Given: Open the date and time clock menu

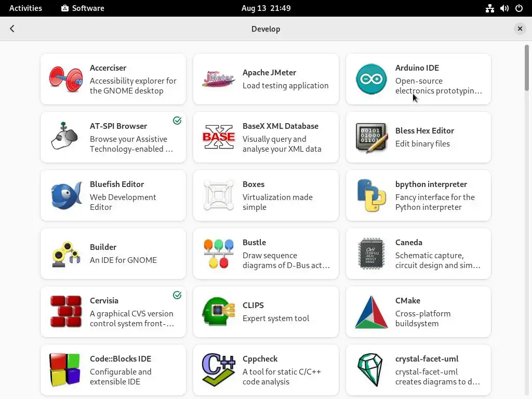Looking at the screenshot, I should [x=266, y=8].
